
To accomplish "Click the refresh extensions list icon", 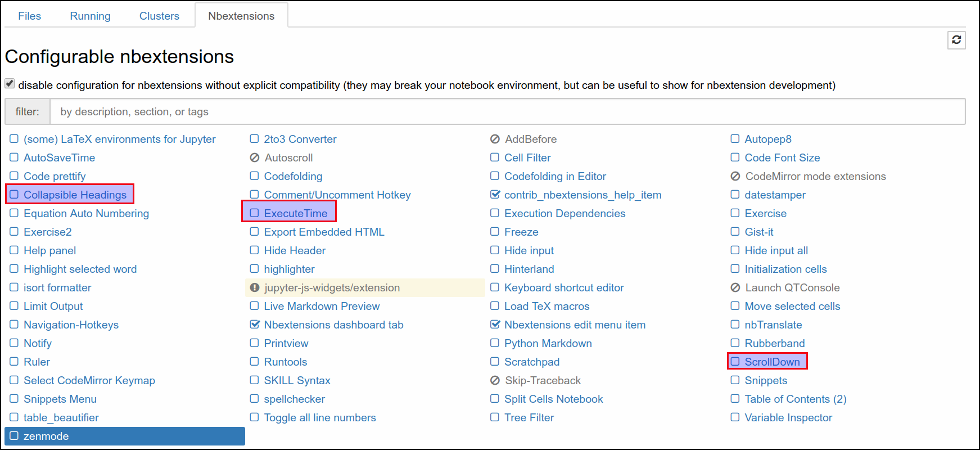I will [956, 40].
